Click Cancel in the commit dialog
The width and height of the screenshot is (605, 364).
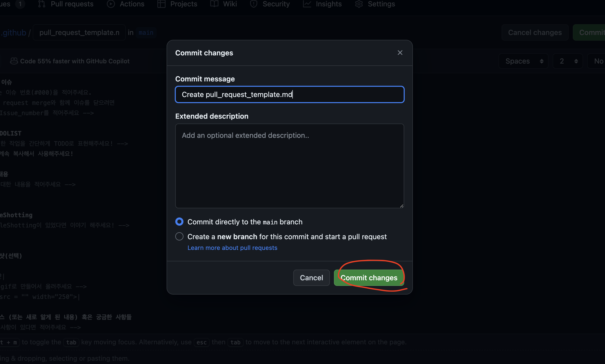(x=311, y=277)
